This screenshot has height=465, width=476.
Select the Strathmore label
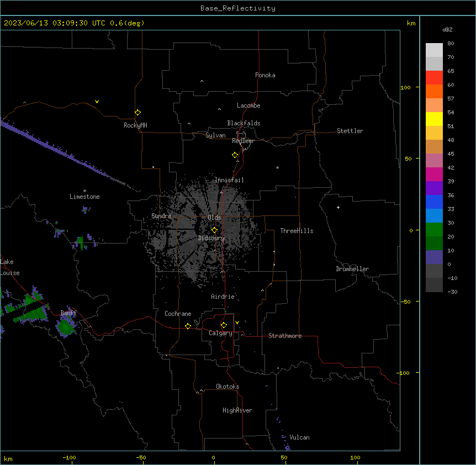coord(285,336)
